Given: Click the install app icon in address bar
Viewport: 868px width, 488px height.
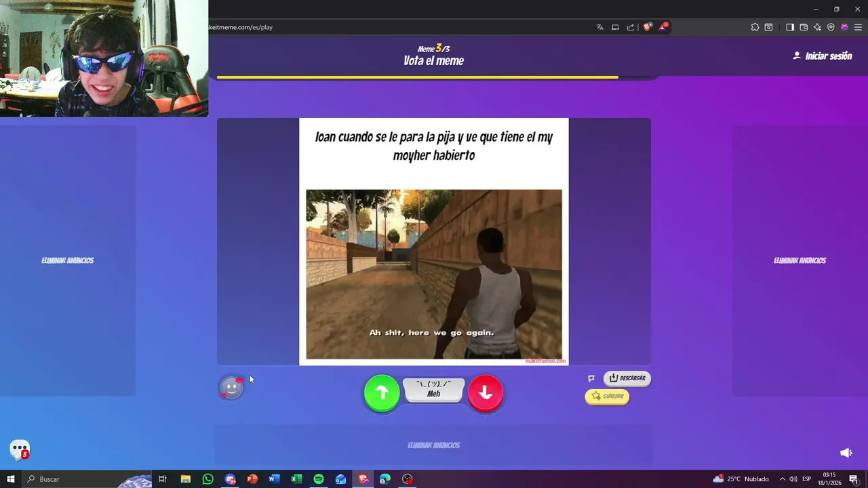Looking at the screenshot, I should point(615,27).
